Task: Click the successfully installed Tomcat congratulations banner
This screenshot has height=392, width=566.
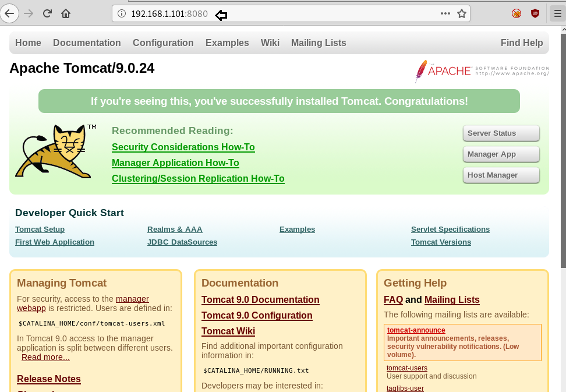Action: [x=279, y=101]
